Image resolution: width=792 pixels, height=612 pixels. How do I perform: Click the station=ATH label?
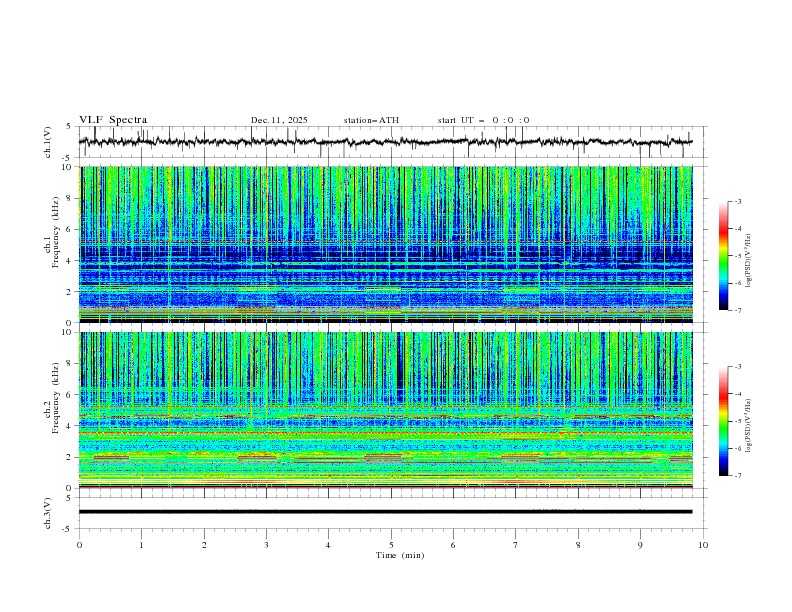click(x=371, y=120)
